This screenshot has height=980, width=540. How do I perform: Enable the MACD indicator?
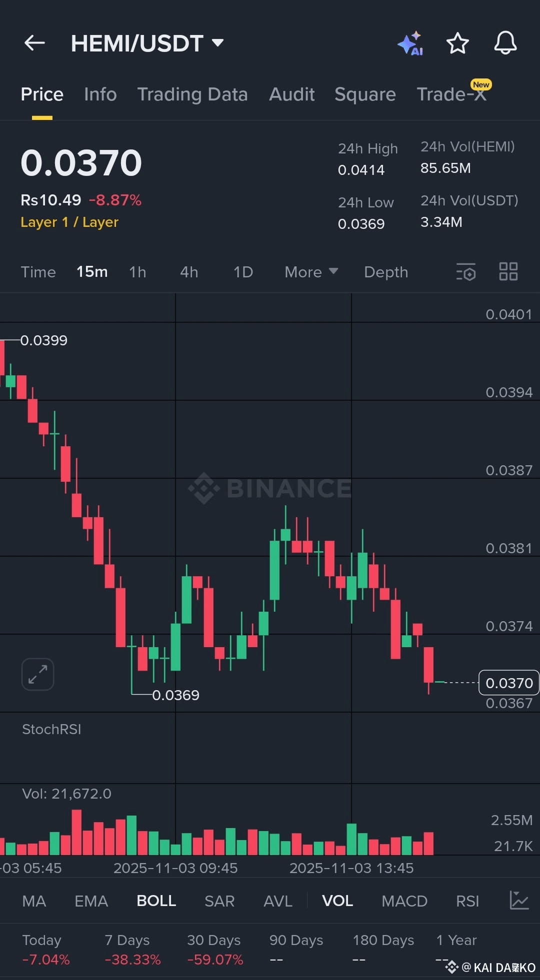point(404,901)
